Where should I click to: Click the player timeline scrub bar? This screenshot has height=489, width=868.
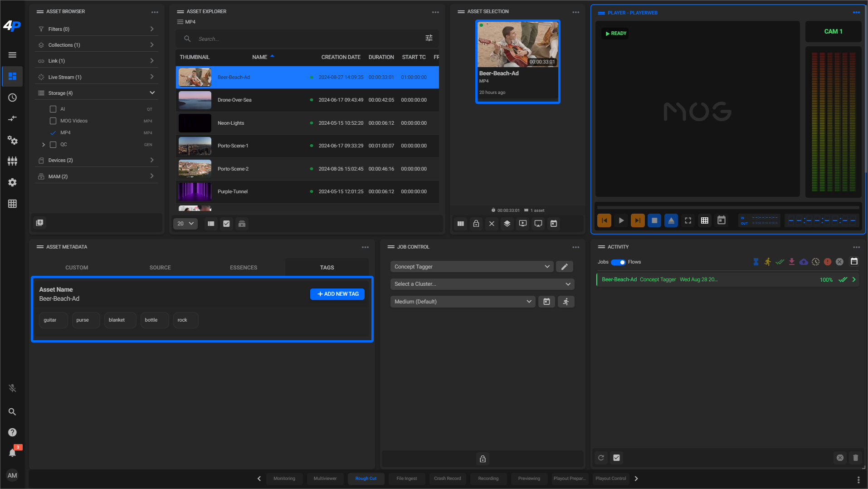(728, 207)
